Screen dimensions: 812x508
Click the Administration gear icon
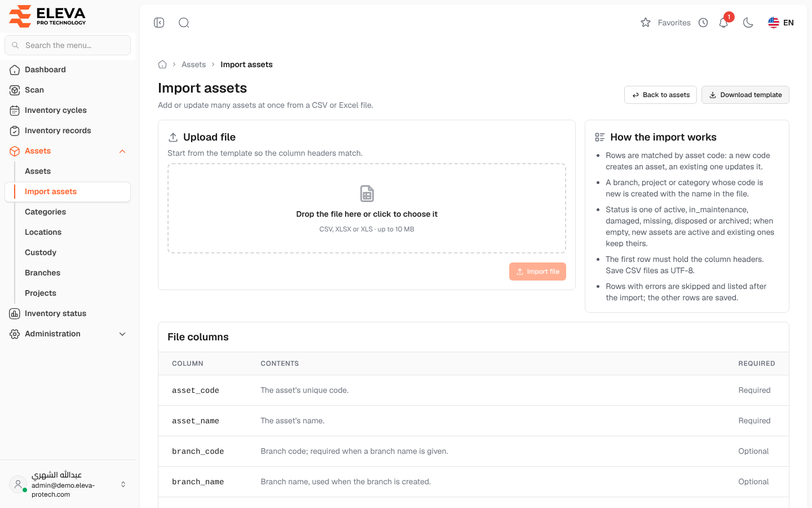15,334
